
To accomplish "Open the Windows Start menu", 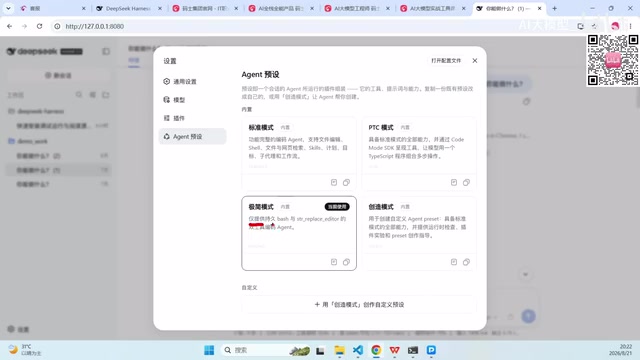I will coord(209,350).
